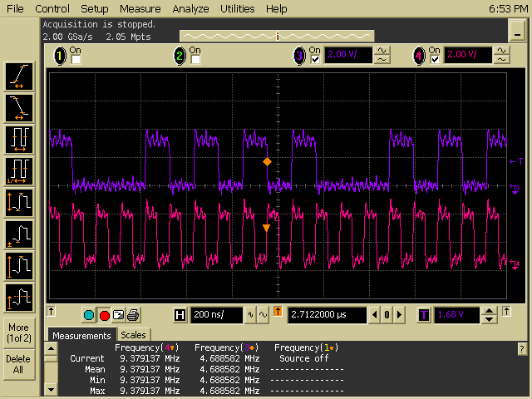Click the up arrow right of trigger level
Image resolution: width=532 pixels, height=399 pixels.
506,311
